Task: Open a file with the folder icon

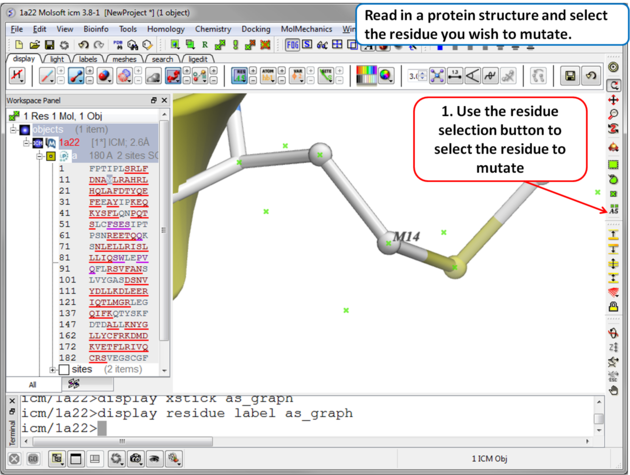Action: [x=34, y=45]
